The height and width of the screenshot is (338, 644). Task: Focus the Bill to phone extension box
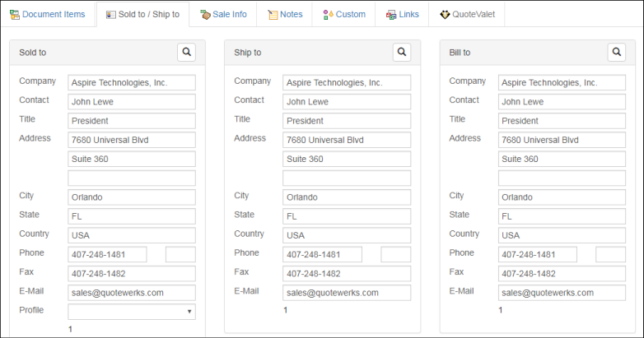[x=611, y=254]
